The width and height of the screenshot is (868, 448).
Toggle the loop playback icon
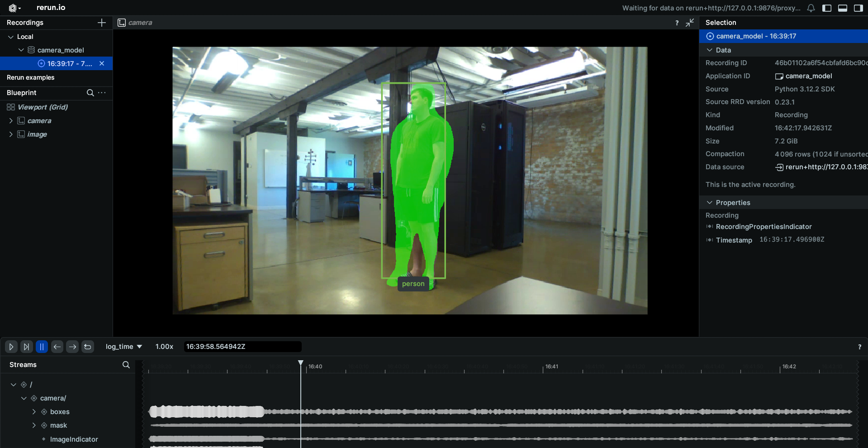click(88, 347)
